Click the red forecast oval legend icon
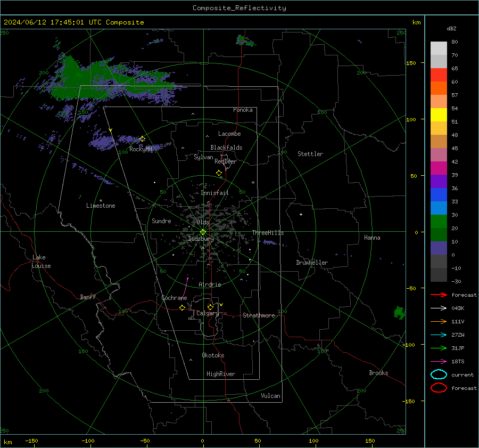 pyautogui.click(x=439, y=388)
